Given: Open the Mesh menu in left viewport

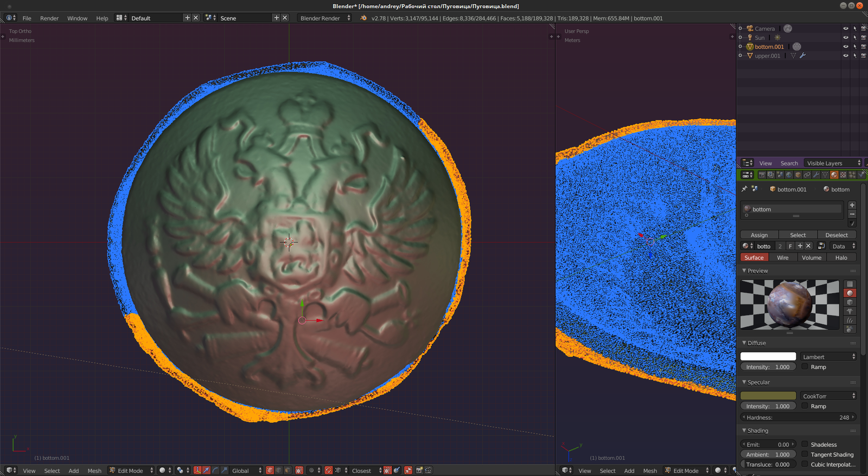Looking at the screenshot, I should 94,471.
